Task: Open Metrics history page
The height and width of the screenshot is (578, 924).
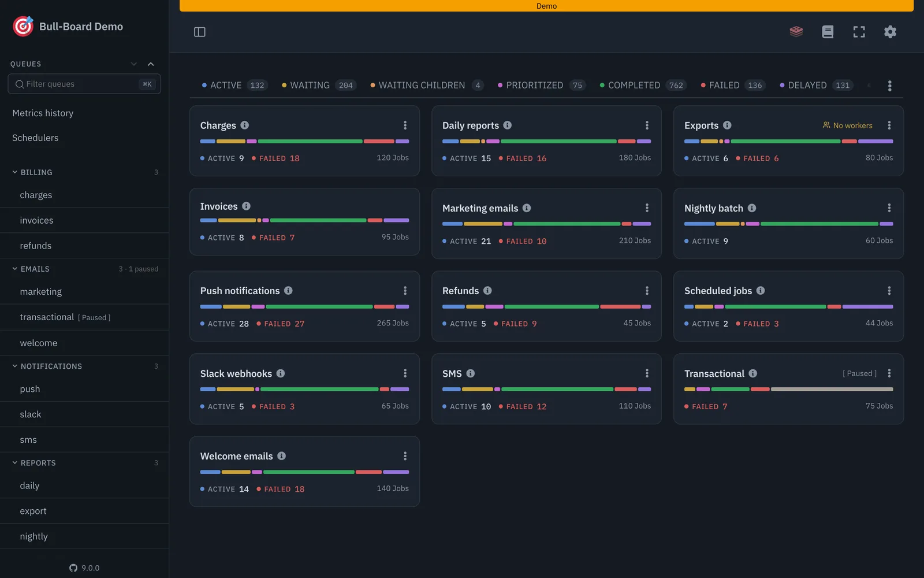Action: point(43,113)
